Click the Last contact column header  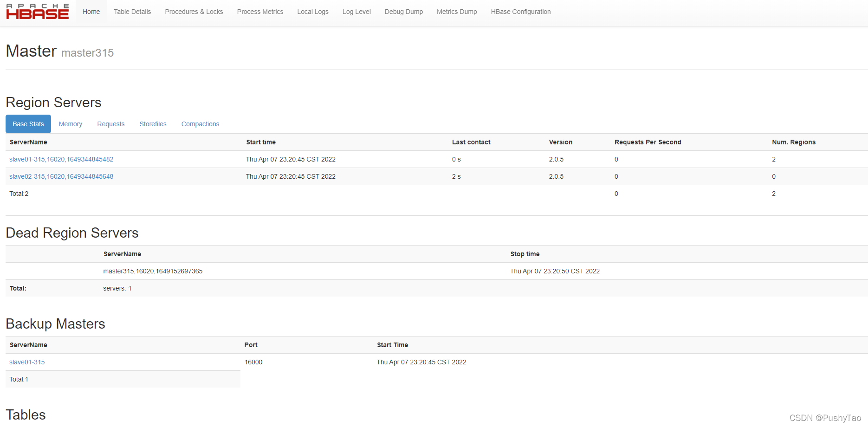tap(471, 142)
